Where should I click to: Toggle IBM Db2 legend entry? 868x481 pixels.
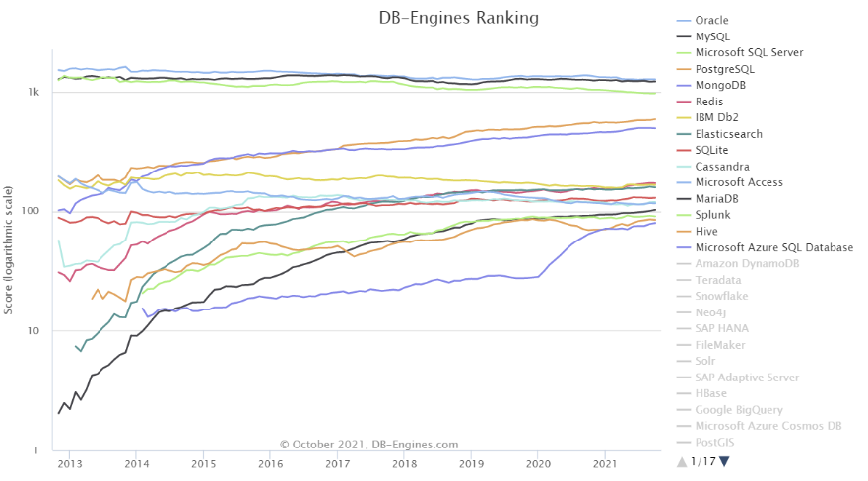coord(707,118)
